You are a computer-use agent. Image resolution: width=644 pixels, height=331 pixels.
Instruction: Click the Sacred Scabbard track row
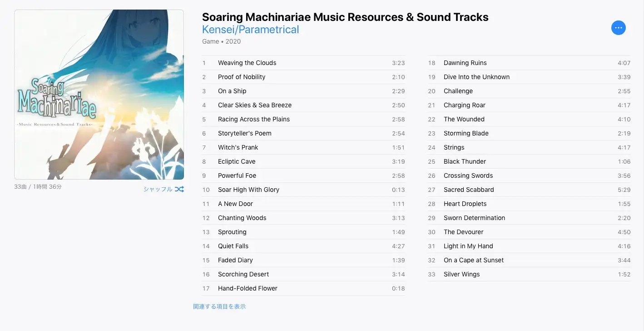(x=469, y=190)
